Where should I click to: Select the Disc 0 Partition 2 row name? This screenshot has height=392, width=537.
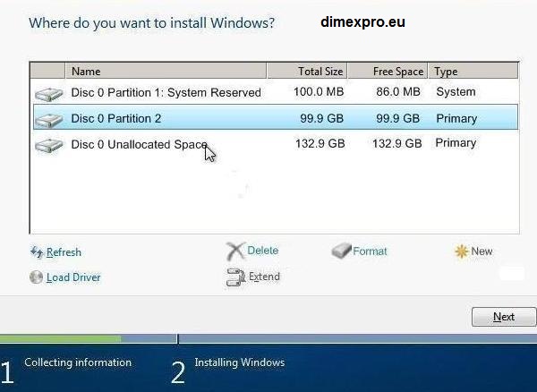tap(116, 118)
